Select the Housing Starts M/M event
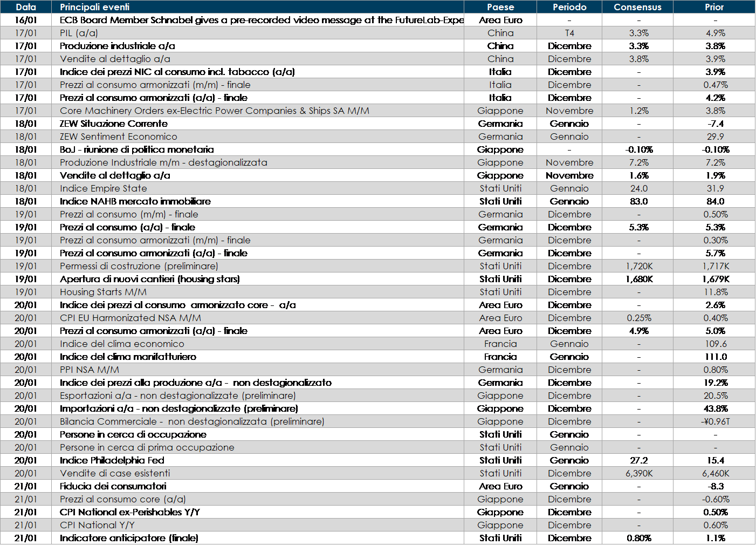This screenshot has width=756, height=545. (x=103, y=292)
